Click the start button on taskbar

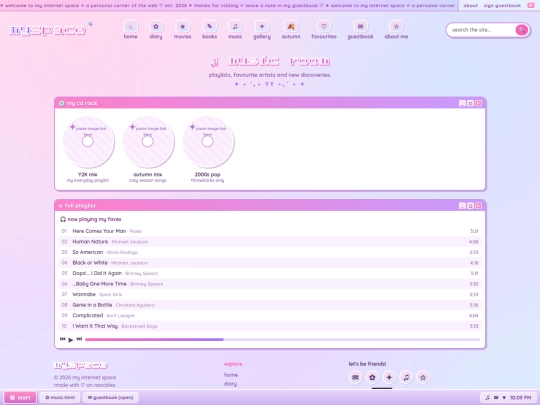click(20, 398)
